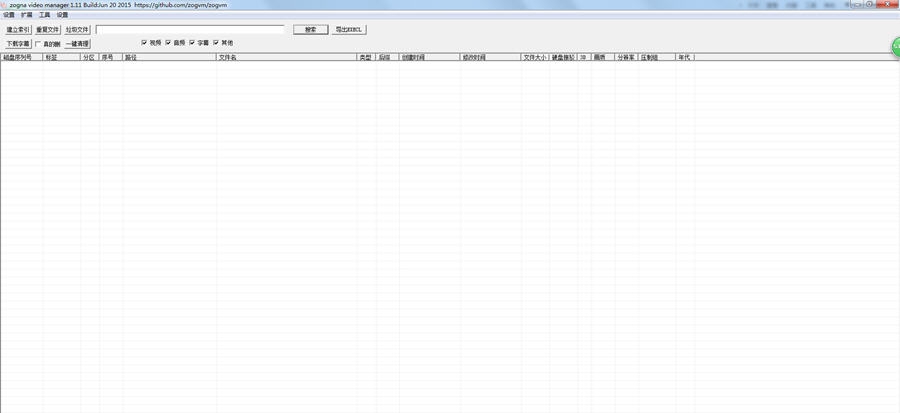The image size is (900, 413).
Task: Sort by 分辨率 column header
Action: [x=626, y=57]
